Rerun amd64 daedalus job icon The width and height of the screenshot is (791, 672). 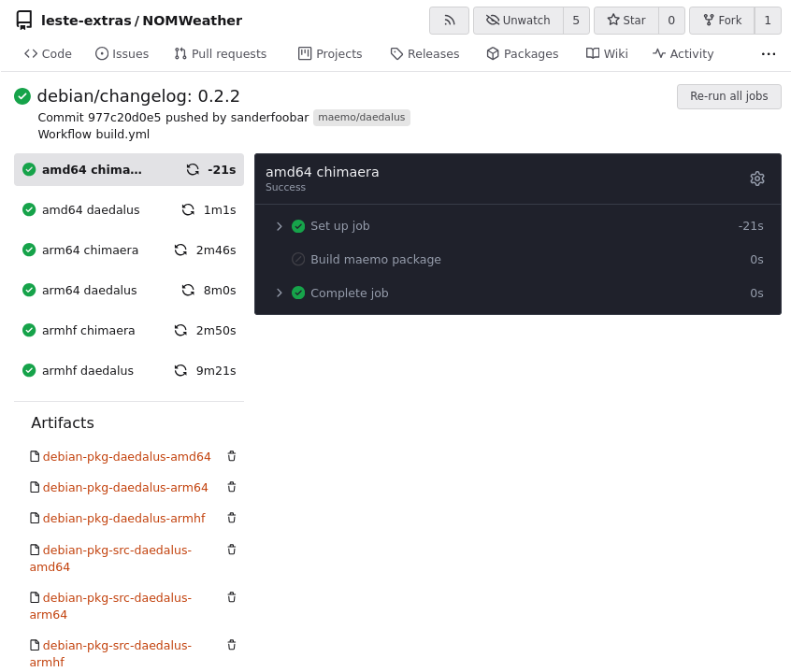tap(188, 210)
